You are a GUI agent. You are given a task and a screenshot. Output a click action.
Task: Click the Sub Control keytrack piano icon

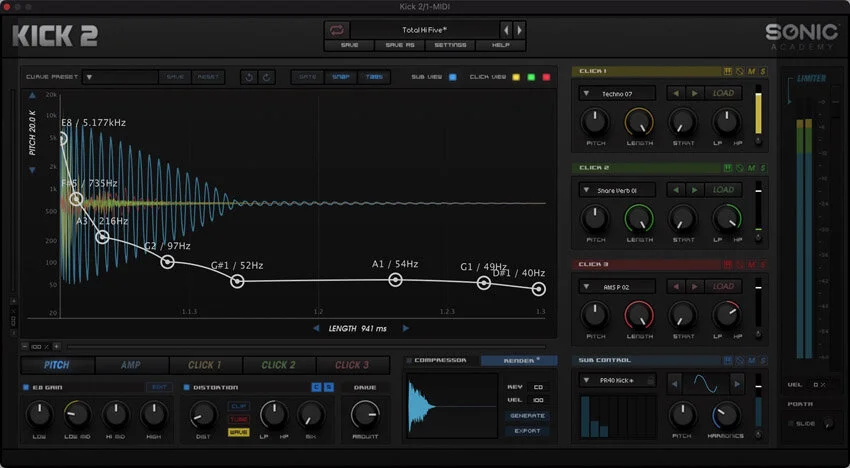click(x=728, y=361)
